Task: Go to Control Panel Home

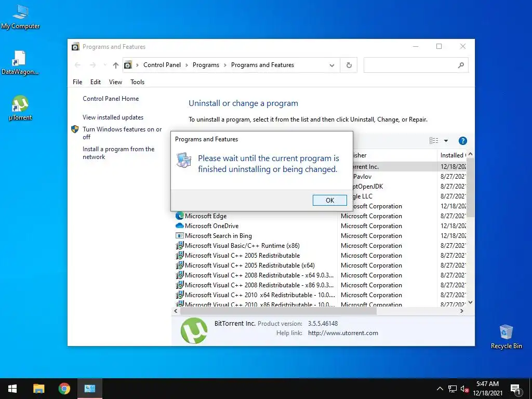Action: [111, 99]
